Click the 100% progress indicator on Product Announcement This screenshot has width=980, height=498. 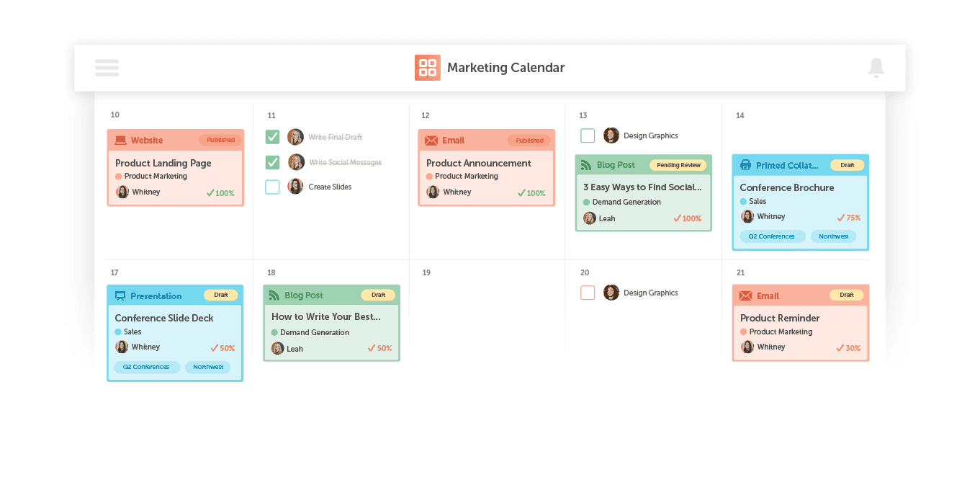tap(533, 192)
